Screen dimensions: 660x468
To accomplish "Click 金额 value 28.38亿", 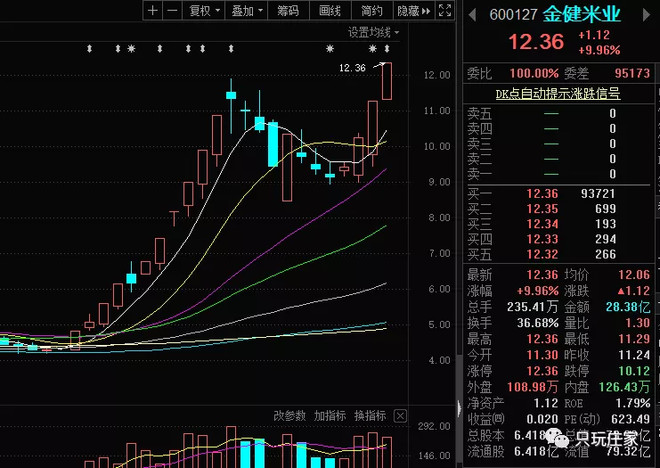I will click(628, 307).
